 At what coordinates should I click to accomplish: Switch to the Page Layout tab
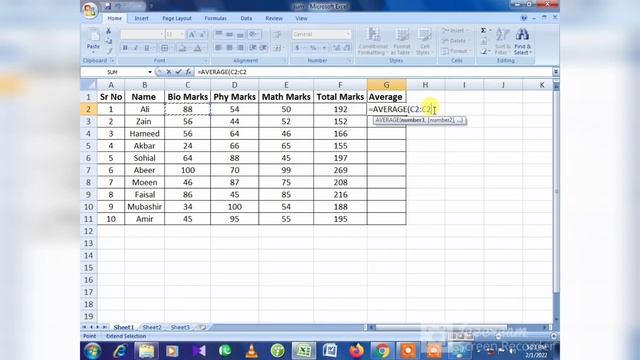tap(177, 18)
